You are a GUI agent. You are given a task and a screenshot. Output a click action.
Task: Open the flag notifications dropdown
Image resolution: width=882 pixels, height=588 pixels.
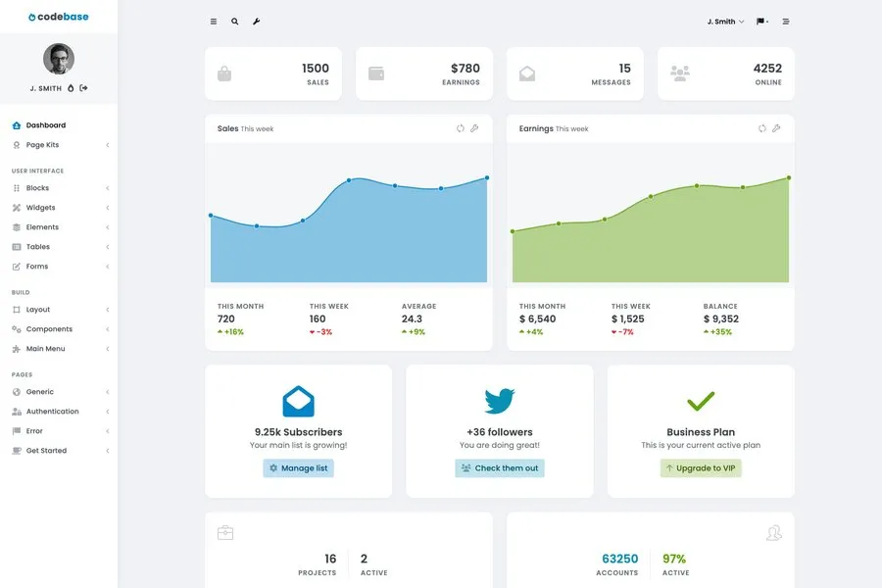[762, 22]
